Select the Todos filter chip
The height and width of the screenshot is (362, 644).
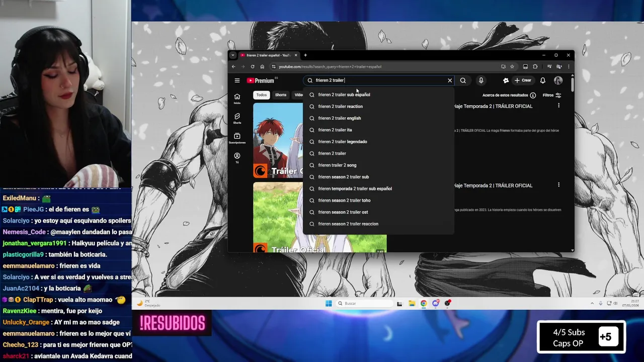coord(261,95)
